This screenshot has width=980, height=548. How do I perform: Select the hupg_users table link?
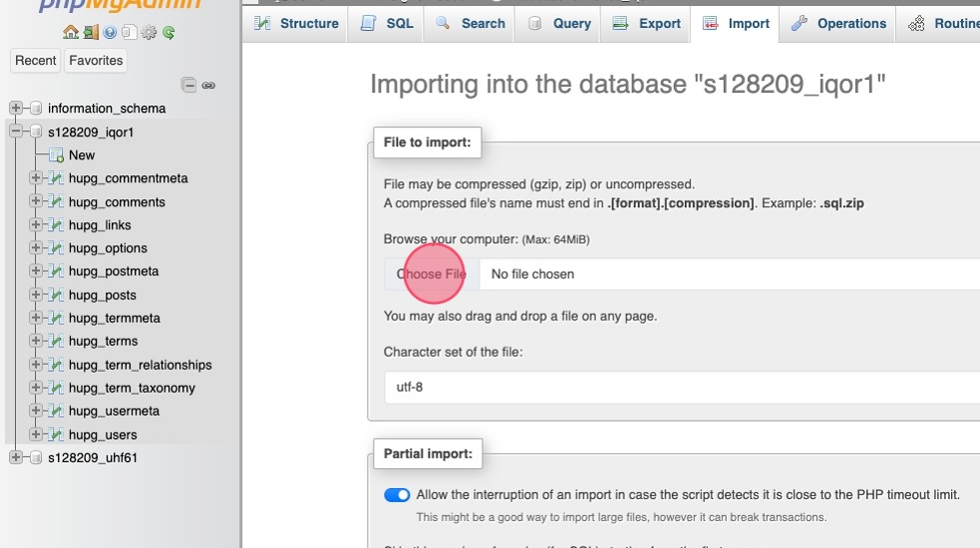tap(103, 434)
